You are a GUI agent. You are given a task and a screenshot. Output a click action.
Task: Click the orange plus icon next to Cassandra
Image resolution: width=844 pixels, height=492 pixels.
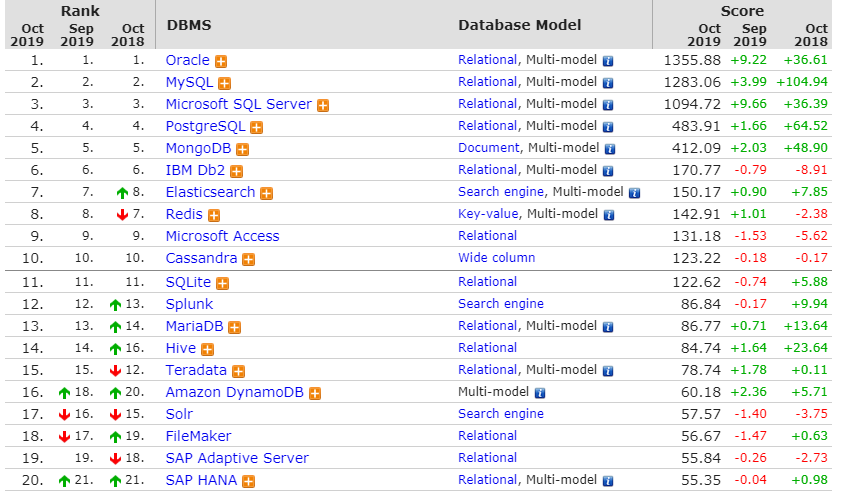point(249,259)
